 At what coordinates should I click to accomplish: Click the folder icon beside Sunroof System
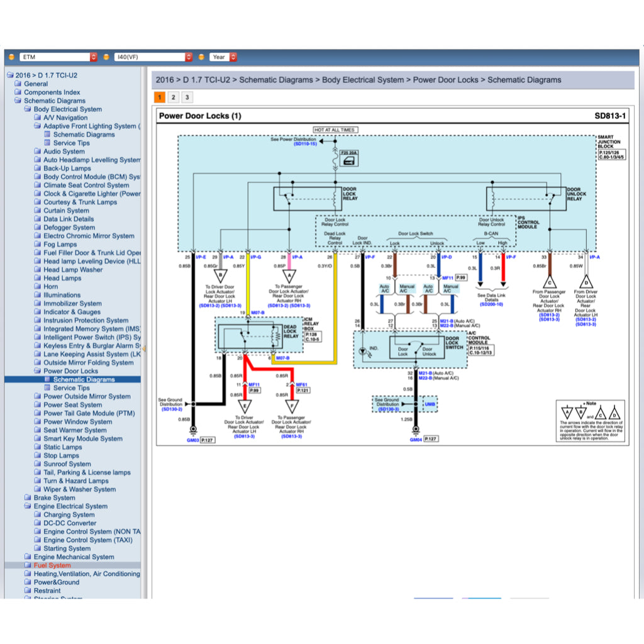pyautogui.click(x=37, y=464)
